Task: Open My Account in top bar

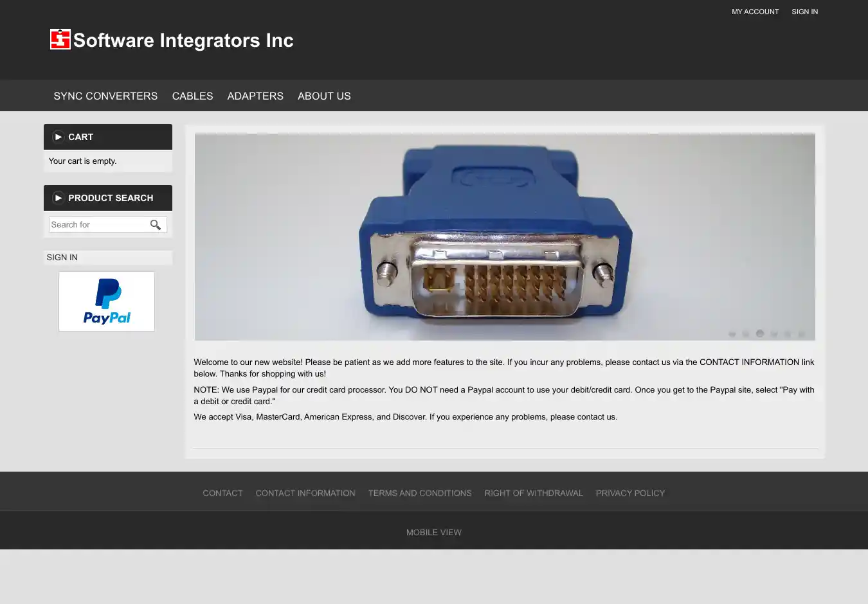Action: [755, 12]
